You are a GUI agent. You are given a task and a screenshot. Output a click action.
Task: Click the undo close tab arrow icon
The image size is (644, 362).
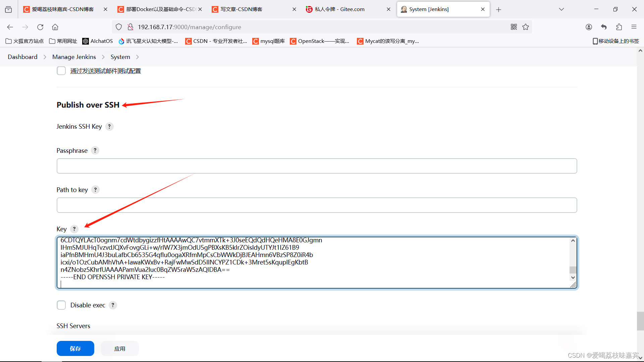pyautogui.click(x=604, y=27)
